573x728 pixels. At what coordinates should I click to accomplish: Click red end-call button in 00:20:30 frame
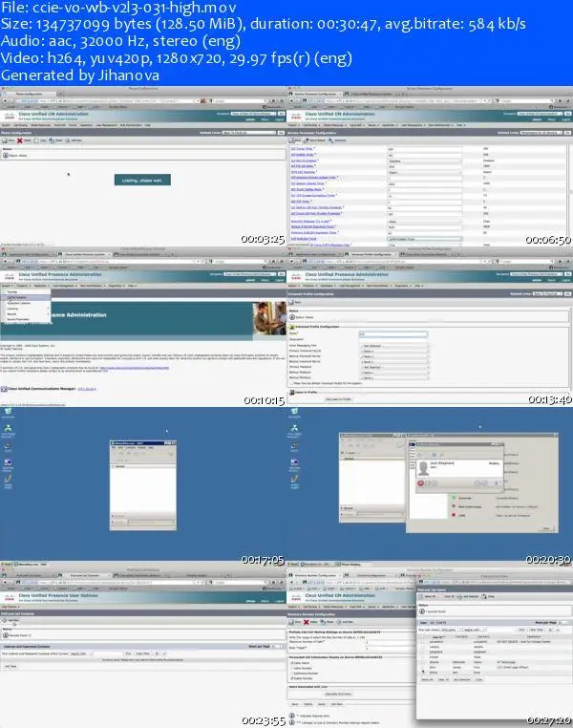tap(420, 483)
